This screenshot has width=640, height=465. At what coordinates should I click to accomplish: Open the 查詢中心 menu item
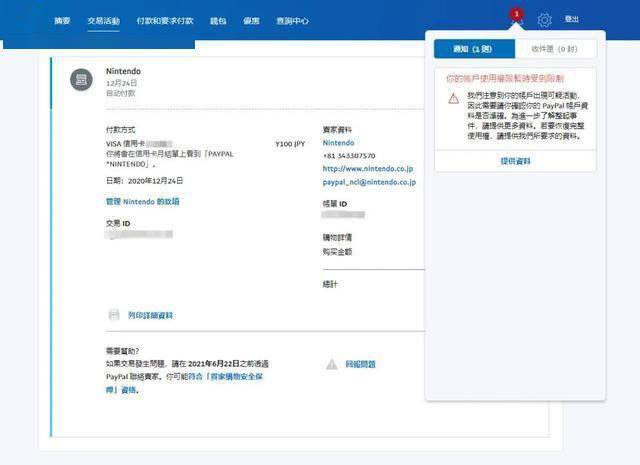pyautogui.click(x=292, y=20)
